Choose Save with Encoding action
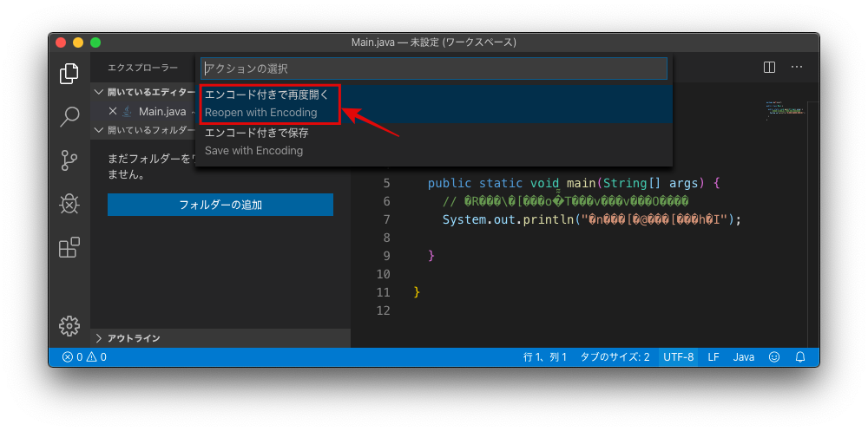 (435, 141)
